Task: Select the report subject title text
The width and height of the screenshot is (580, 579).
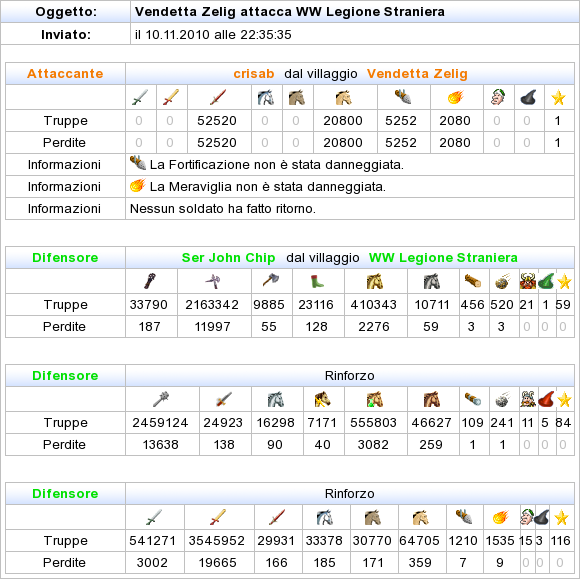Action: coord(290,11)
